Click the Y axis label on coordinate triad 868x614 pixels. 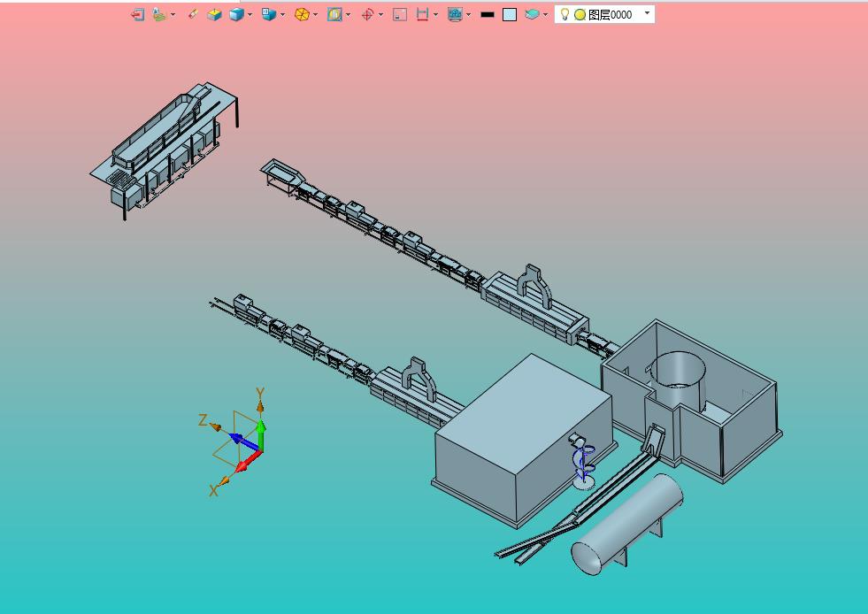259,393
